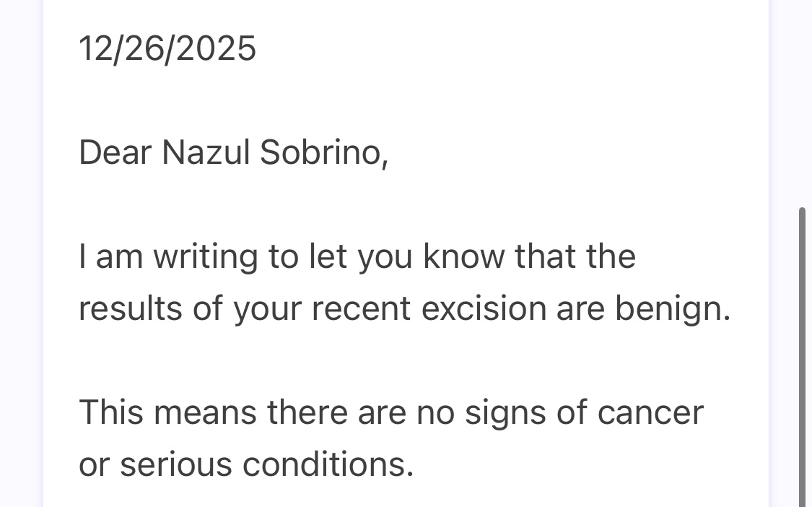Image resolution: width=812 pixels, height=507 pixels.
Task: Click the word "cancer"
Action: [x=650, y=413]
